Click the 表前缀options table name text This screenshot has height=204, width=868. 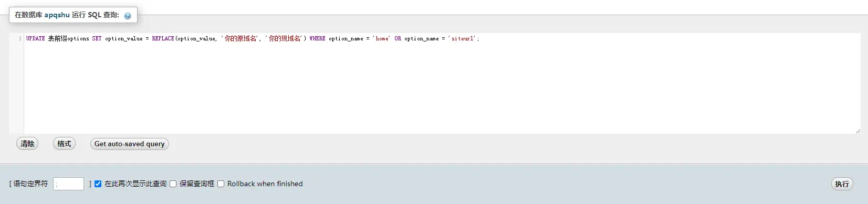click(68, 38)
